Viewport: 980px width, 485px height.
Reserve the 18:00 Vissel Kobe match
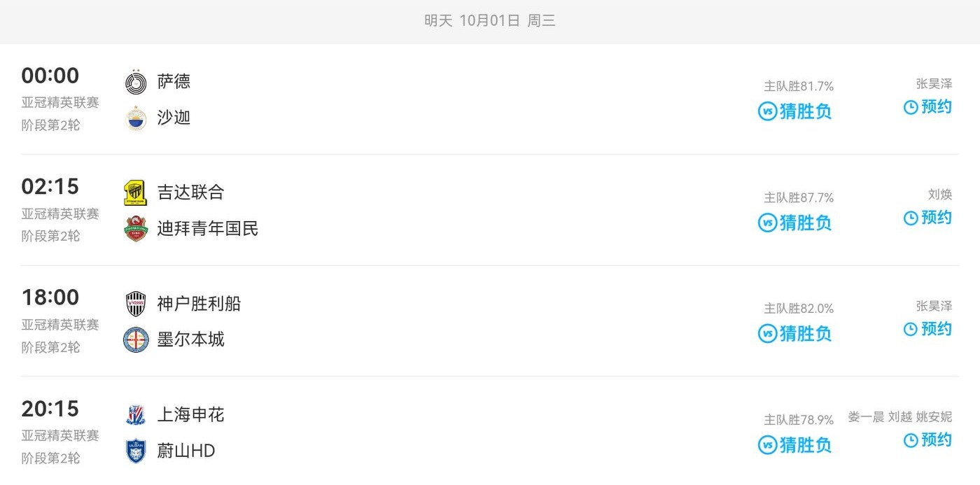click(927, 329)
